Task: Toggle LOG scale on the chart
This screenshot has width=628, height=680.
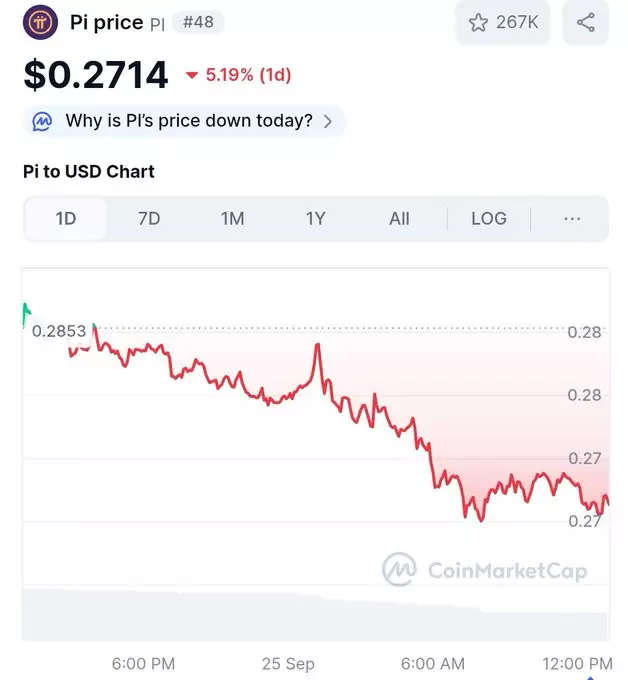Action: point(489,219)
